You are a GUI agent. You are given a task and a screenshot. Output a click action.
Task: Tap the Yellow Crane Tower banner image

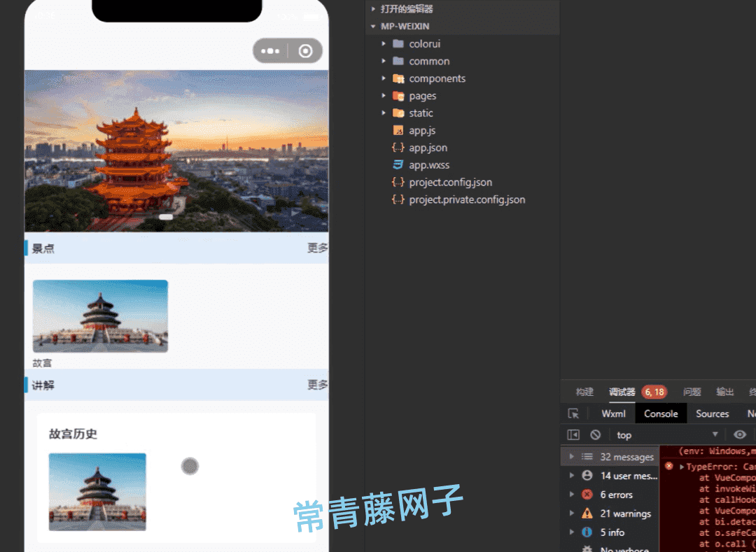(x=176, y=150)
